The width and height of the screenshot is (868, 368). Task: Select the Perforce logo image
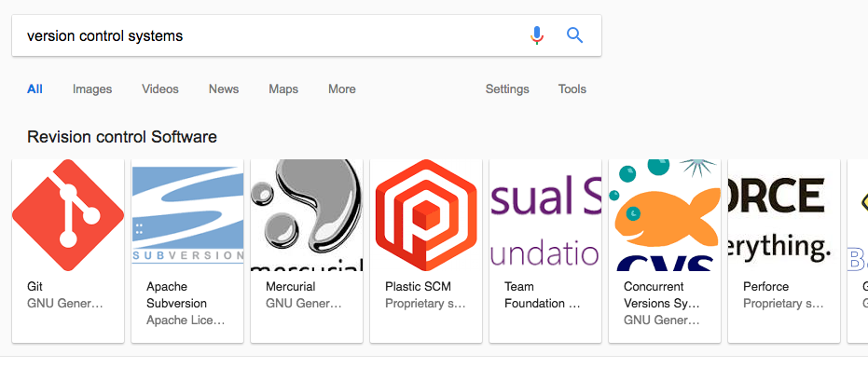(784, 215)
